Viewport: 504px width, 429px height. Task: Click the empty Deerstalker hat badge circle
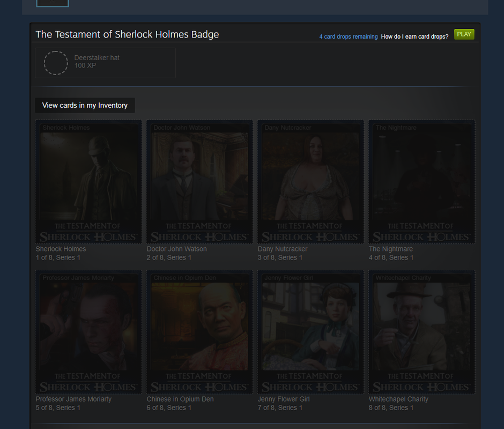[56, 63]
